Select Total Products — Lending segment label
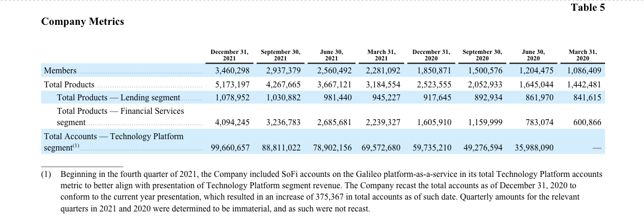Image resolution: width=644 pixels, height=219 pixels. 118,98
